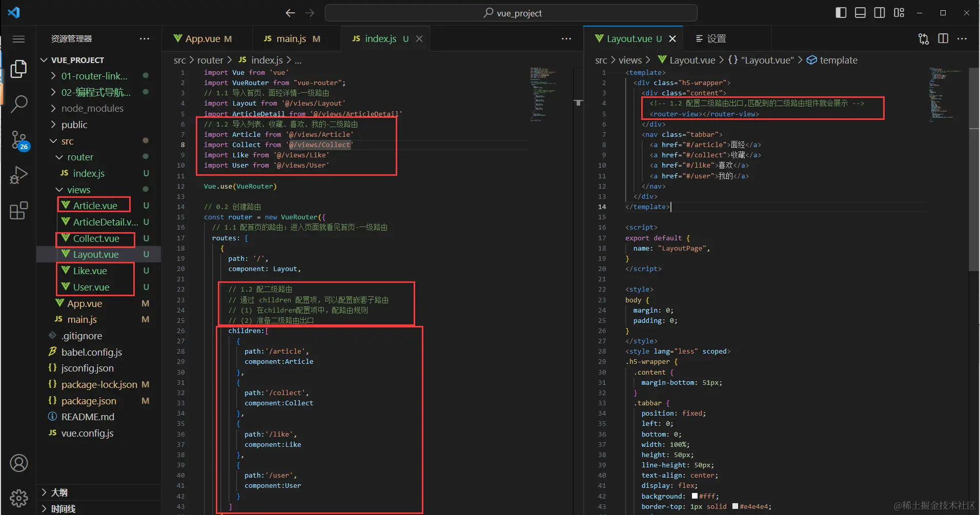Viewport: 980px width, 515px height.
Task: Click the VS Code logo icon
Action: [14, 12]
